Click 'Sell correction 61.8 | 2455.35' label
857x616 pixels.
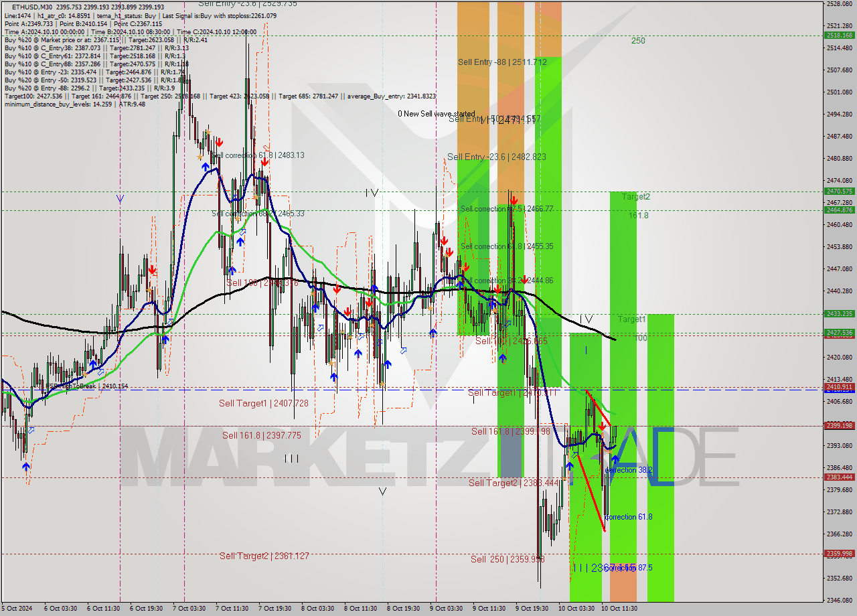507,246
